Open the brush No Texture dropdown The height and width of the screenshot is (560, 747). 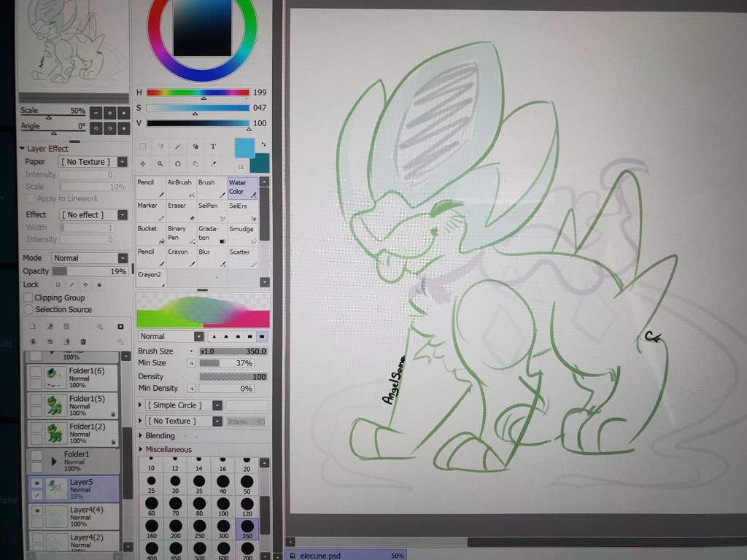217,421
